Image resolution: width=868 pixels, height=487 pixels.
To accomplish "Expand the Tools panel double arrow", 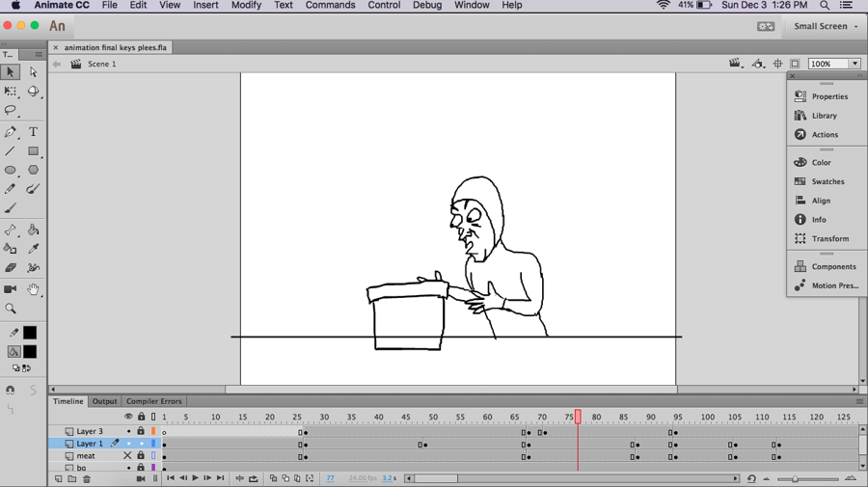I will coord(5,44).
